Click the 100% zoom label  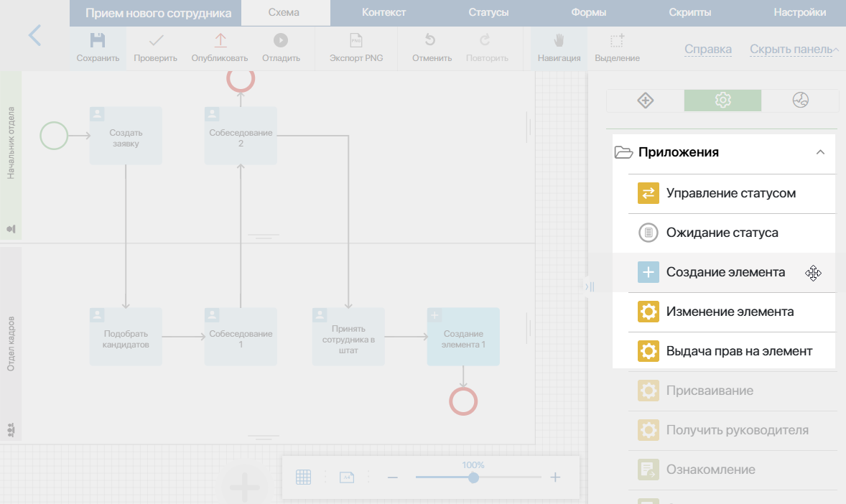click(473, 465)
